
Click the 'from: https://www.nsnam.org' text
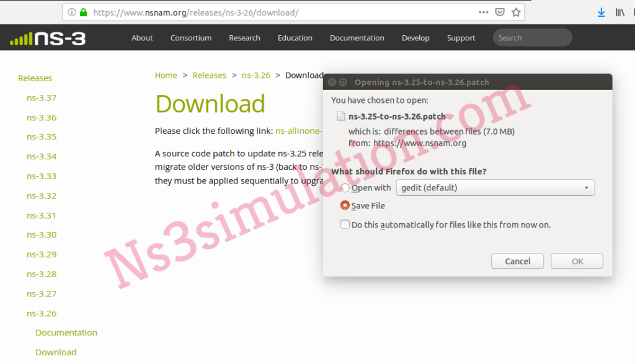coord(407,143)
